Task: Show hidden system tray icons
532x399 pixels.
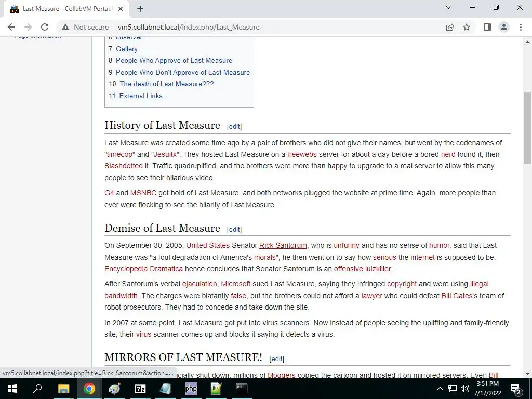Action: [x=440, y=389]
